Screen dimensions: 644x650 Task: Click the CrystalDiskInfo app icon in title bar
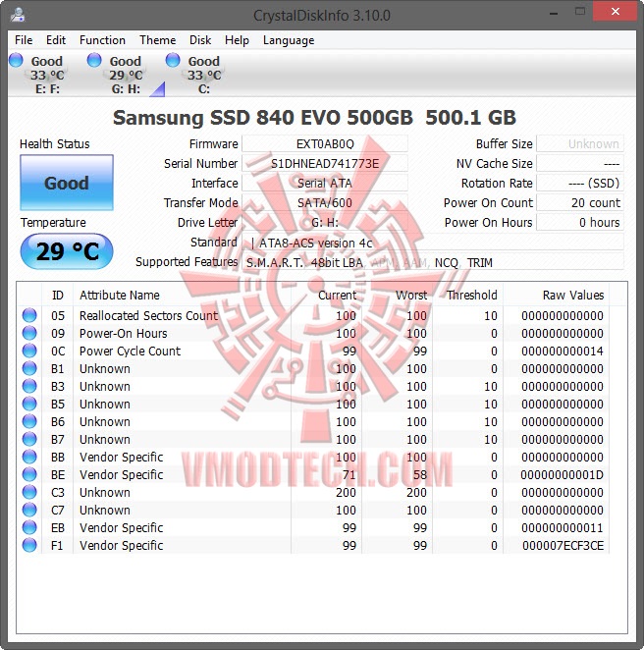18,15
